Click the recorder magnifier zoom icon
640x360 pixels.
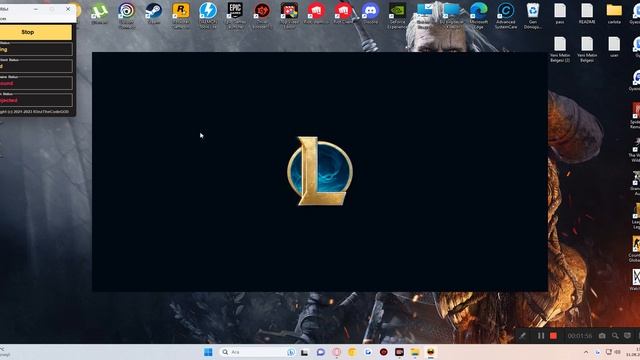pos(615,336)
